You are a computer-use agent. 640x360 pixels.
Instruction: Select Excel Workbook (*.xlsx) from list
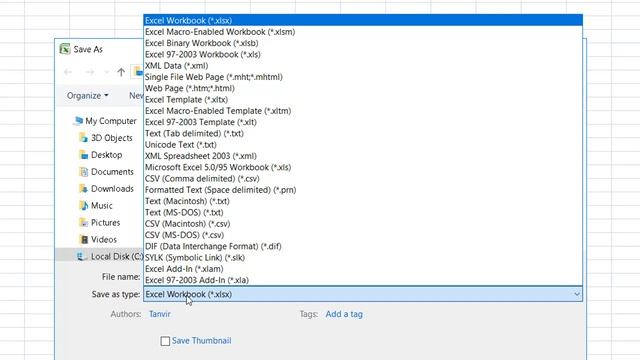pos(363,20)
